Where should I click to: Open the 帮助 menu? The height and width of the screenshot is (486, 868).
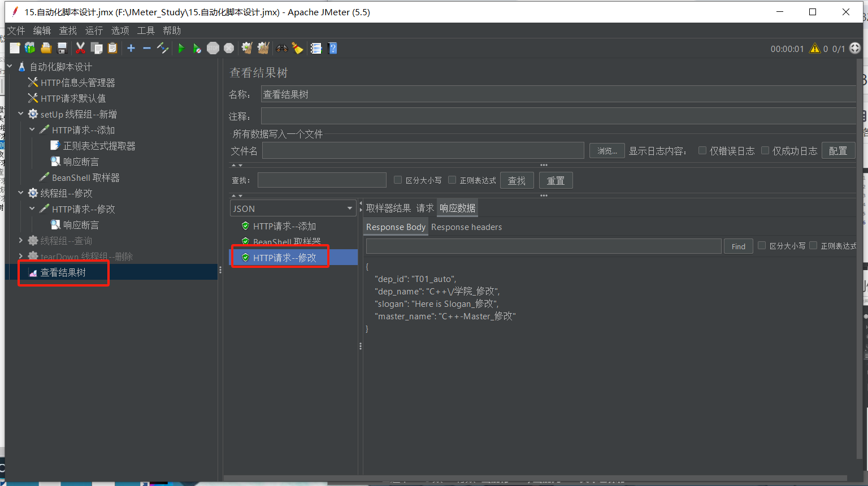[172, 31]
